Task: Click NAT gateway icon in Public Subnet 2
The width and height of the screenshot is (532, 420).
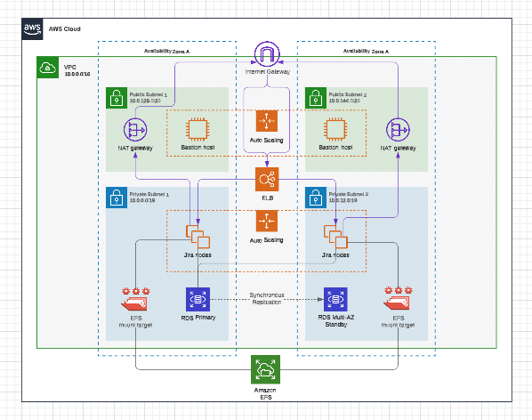Action: [398, 130]
